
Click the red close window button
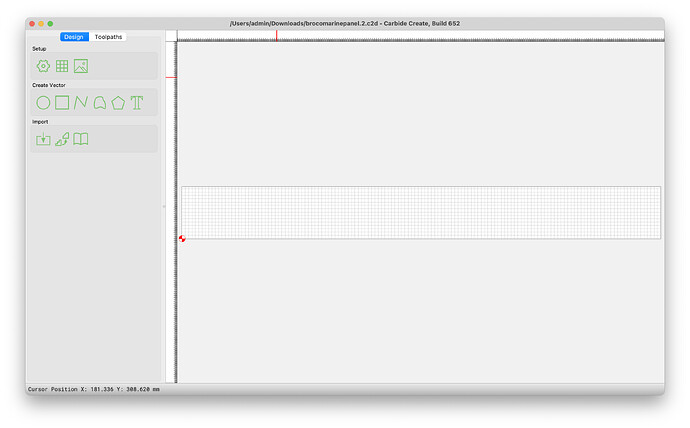coord(32,24)
